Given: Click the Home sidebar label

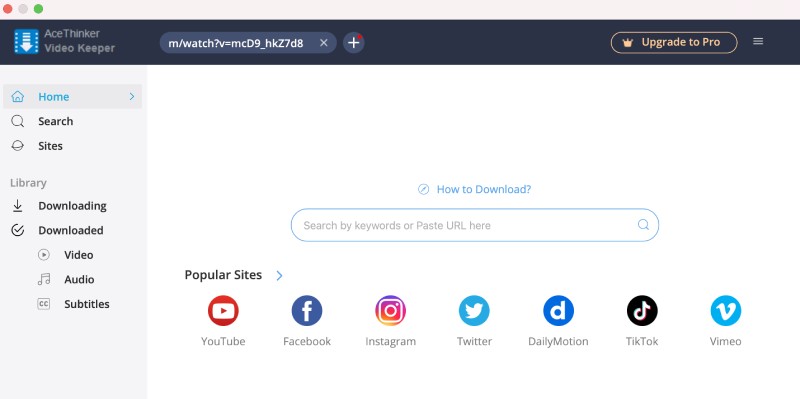Looking at the screenshot, I should pyautogui.click(x=54, y=96).
